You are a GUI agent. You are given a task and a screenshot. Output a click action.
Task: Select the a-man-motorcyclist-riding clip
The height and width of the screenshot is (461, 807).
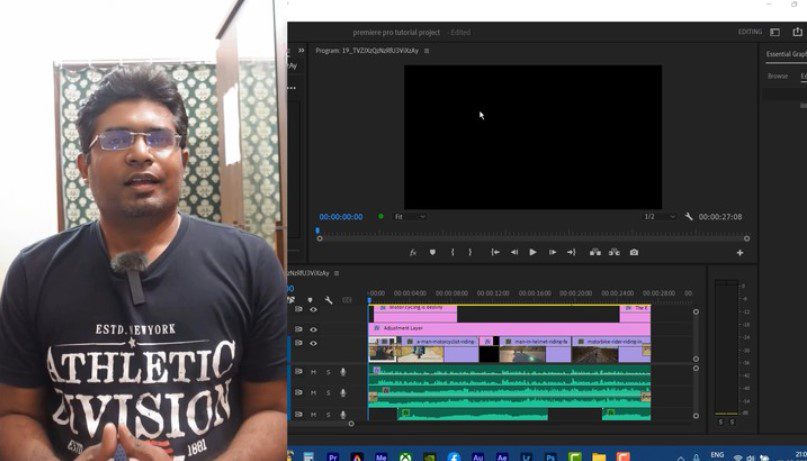tap(440, 350)
